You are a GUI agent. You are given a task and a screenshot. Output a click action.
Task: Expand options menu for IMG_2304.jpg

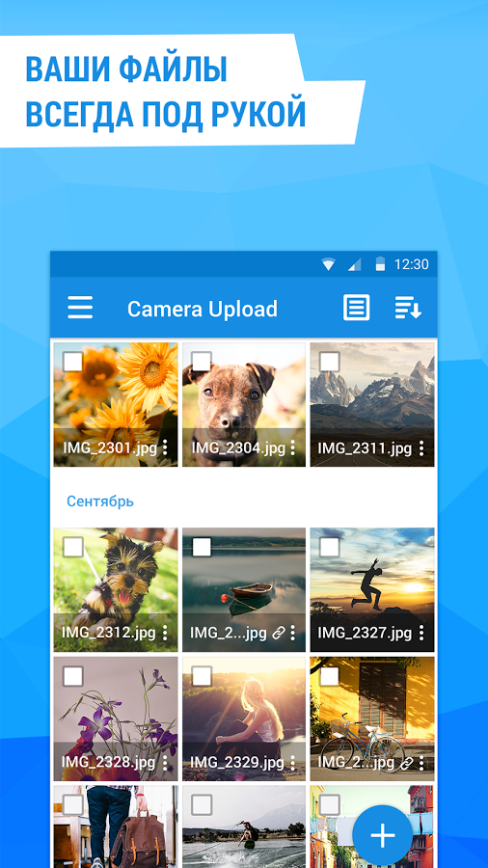coord(292,448)
